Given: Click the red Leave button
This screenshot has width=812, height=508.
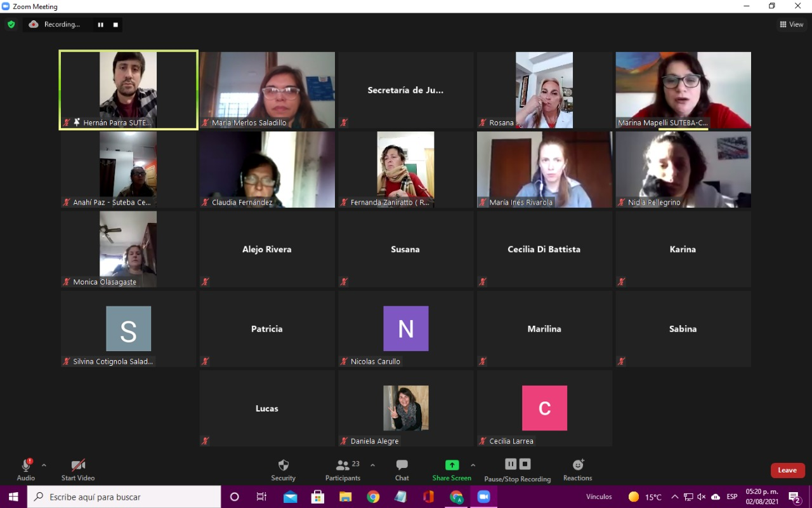Looking at the screenshot, I should coord(787,470).
